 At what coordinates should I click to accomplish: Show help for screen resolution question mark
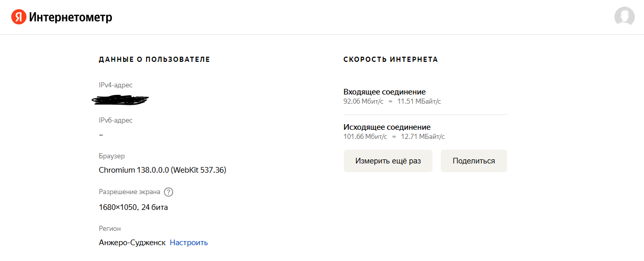[169, 192]
